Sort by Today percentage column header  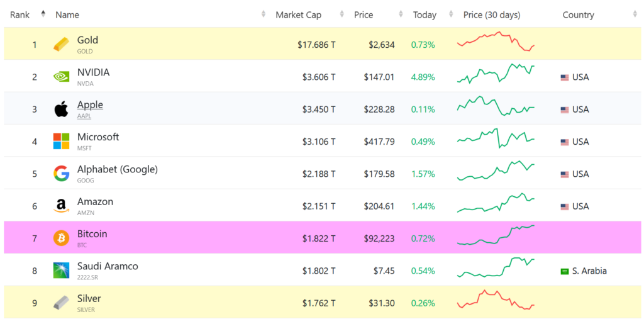coord(425,14)
